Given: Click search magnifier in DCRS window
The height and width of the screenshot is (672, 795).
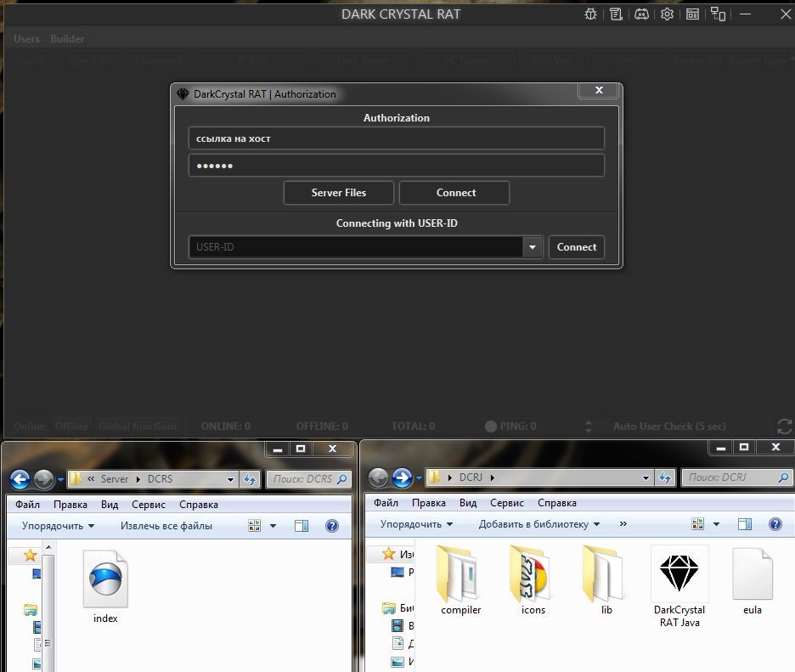Looking at the screenshot, I should click(342, 479).
